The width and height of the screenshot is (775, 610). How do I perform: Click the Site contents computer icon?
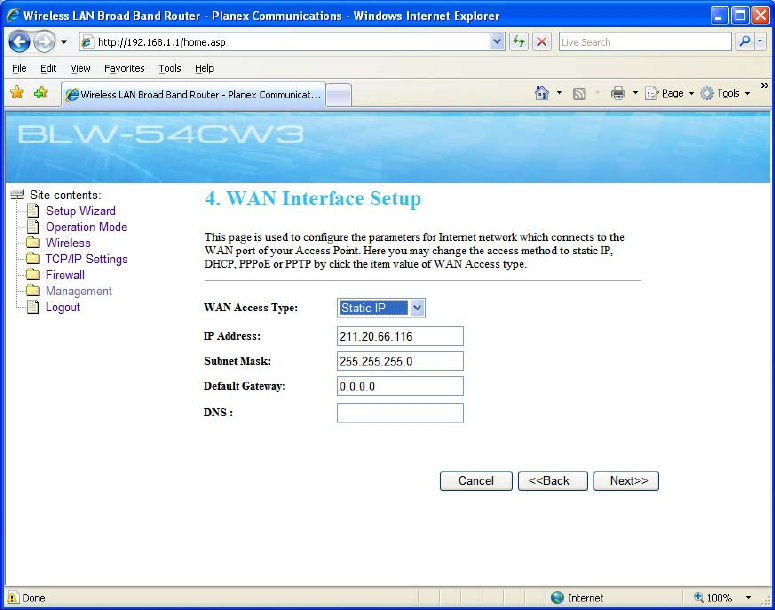coord(17,194)
